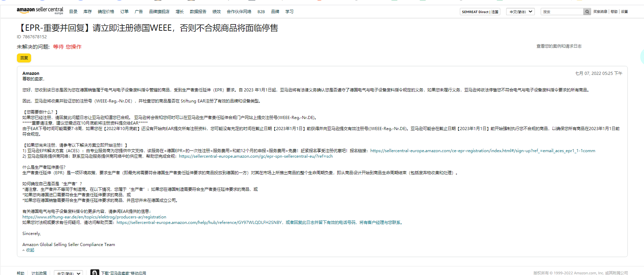Open the top 中文(简体) language dropdown
The height and width of the screenshot is (275, 644).
coord(520,12)
